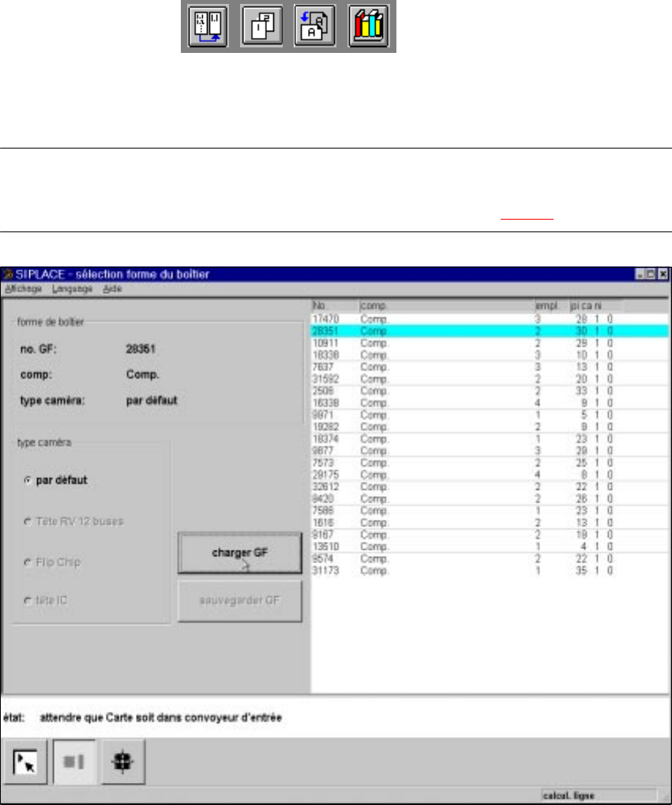Select list row 7586

point(490,511)
